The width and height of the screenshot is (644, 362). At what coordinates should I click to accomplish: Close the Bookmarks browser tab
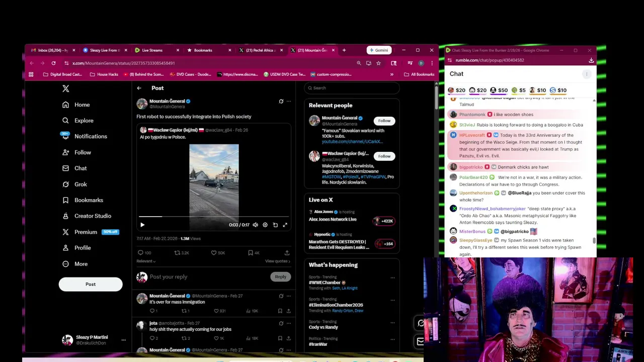tap(229, 50)
